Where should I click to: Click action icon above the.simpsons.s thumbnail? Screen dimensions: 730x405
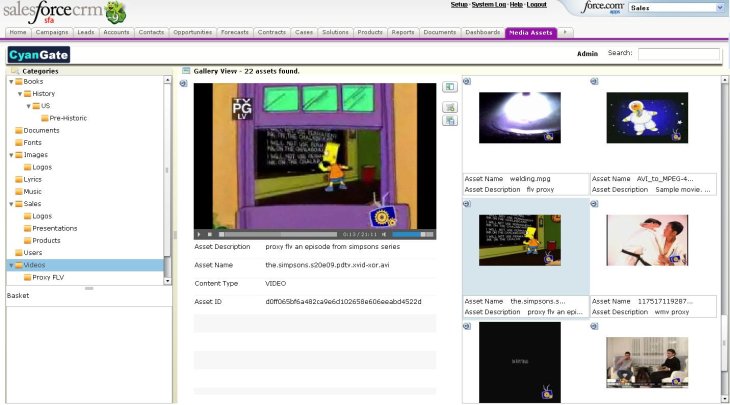[467, 204]
